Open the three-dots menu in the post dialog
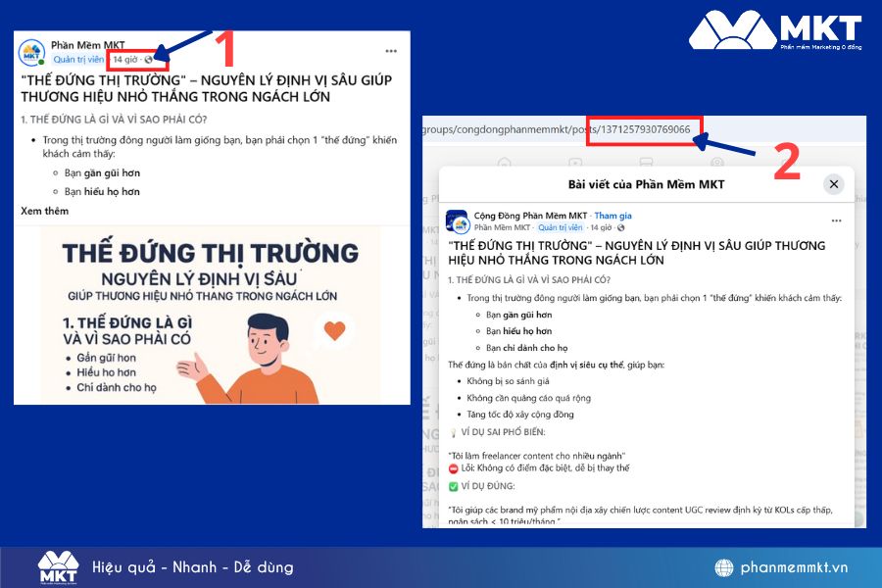This screenshot has width=882, height=588. click(837, 220)
